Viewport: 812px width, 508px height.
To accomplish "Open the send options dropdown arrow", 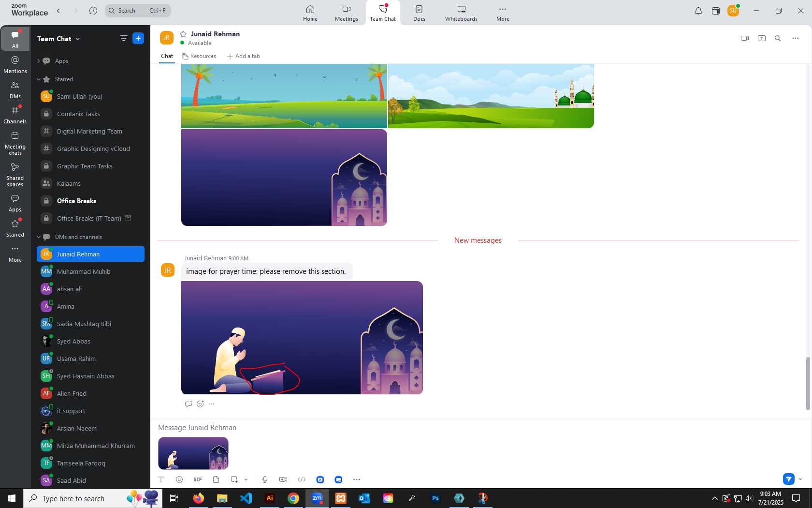I will [800, 479].
